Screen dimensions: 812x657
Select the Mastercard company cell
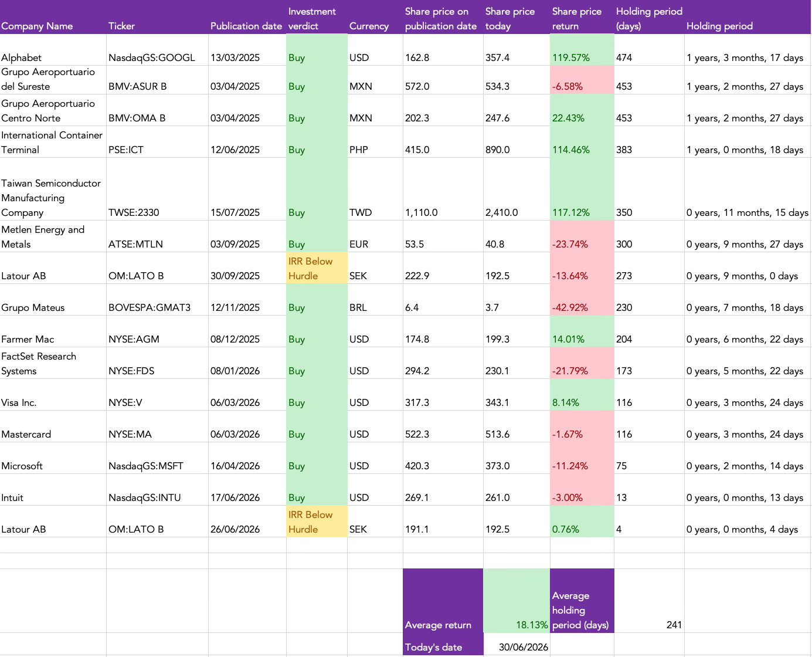tap(53, 426)
